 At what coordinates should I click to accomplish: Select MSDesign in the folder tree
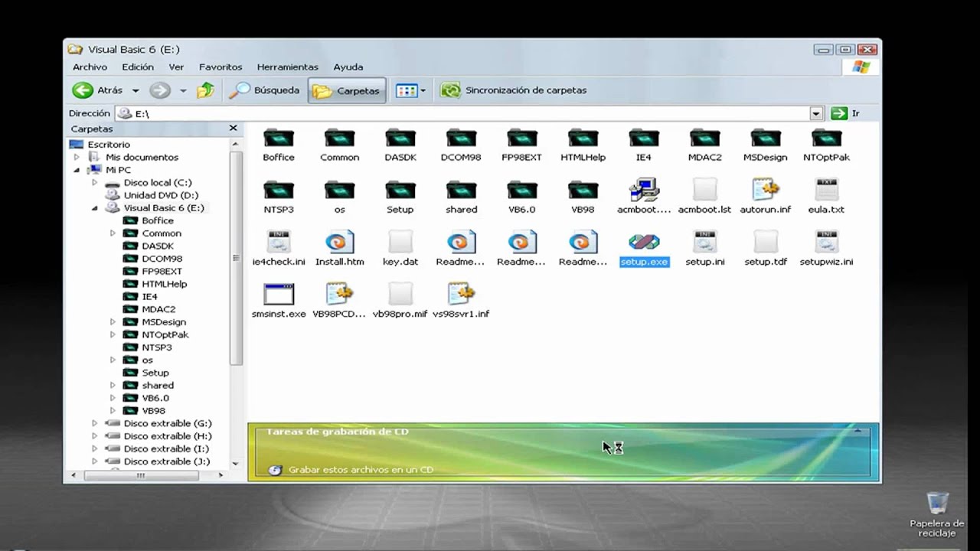(x=164, y=322)
